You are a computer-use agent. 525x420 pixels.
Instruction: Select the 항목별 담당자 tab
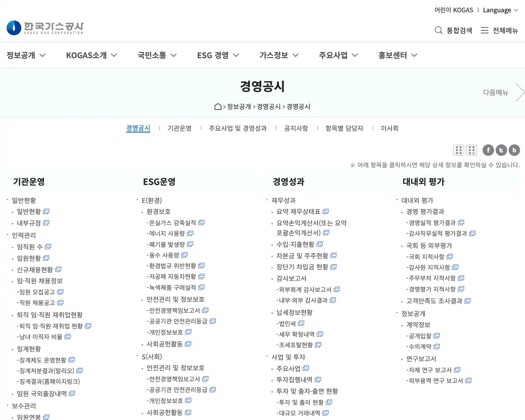click(x=345, y=128)
